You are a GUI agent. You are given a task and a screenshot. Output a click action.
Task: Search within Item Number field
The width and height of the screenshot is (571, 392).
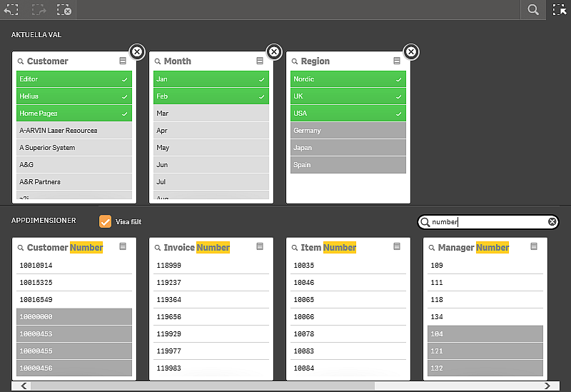(x=295, y=248)
